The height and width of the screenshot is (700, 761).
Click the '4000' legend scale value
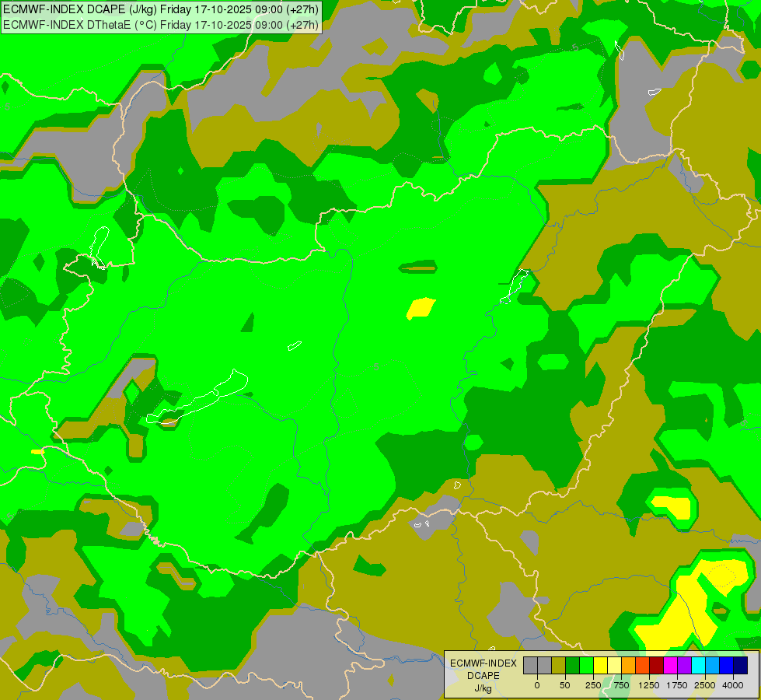pos(733,685)
